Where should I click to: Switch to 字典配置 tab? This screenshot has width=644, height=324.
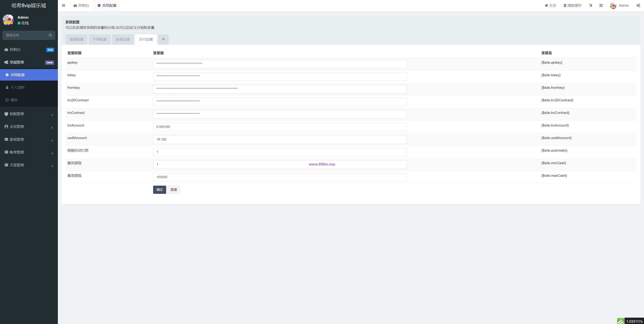click(x=99, y=40)
